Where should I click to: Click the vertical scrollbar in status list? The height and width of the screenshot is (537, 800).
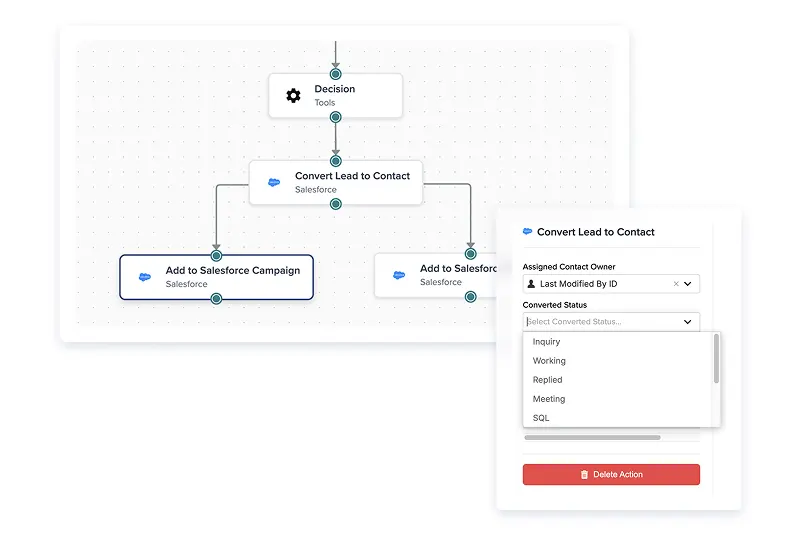click(x=716, y=358)
